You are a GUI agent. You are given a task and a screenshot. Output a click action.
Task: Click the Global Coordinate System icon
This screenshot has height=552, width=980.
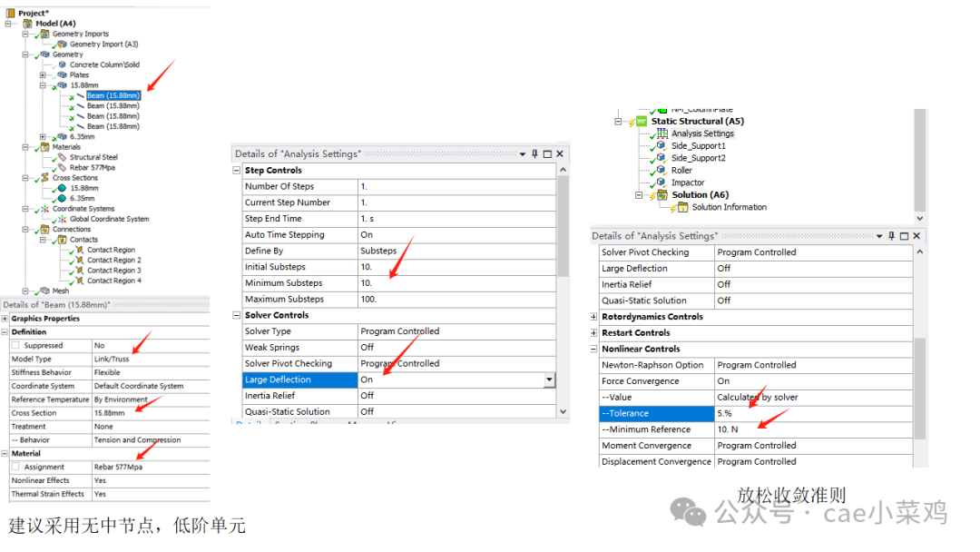[63, 219]
